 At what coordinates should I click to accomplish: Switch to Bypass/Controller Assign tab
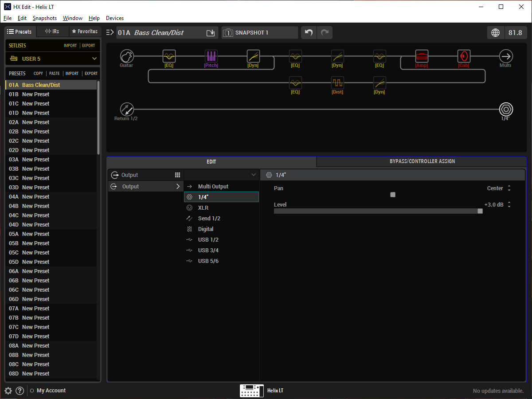click(422, 161)
